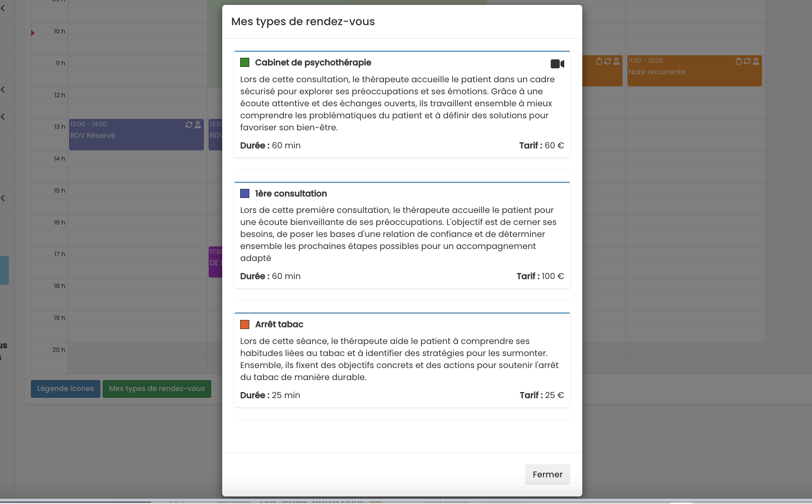The image size is (812, 504).
Task: Click the 18 h time label
Action: coord(59,286)
